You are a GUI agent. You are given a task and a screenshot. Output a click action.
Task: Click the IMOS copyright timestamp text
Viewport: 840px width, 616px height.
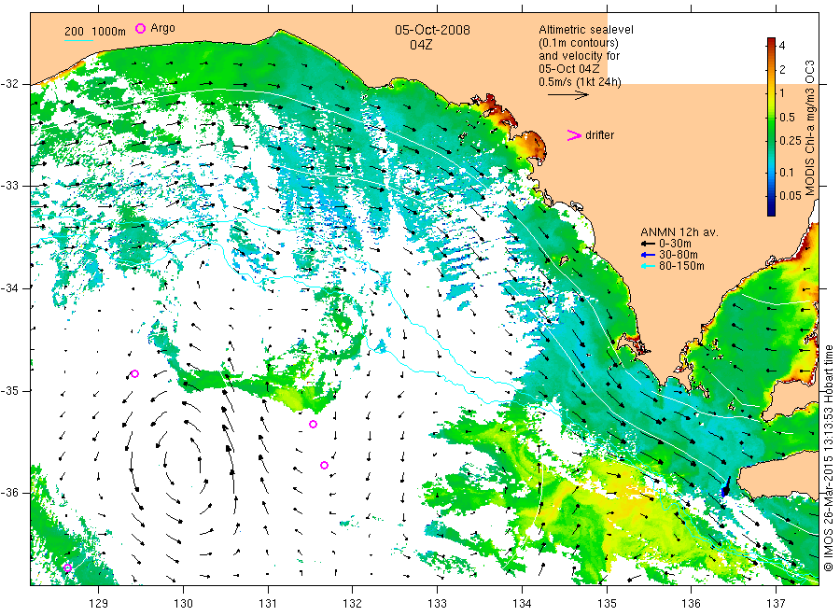(829, 458)
